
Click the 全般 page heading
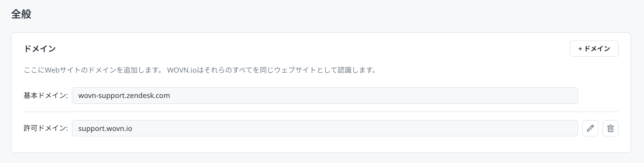click(x=21, y=14)
